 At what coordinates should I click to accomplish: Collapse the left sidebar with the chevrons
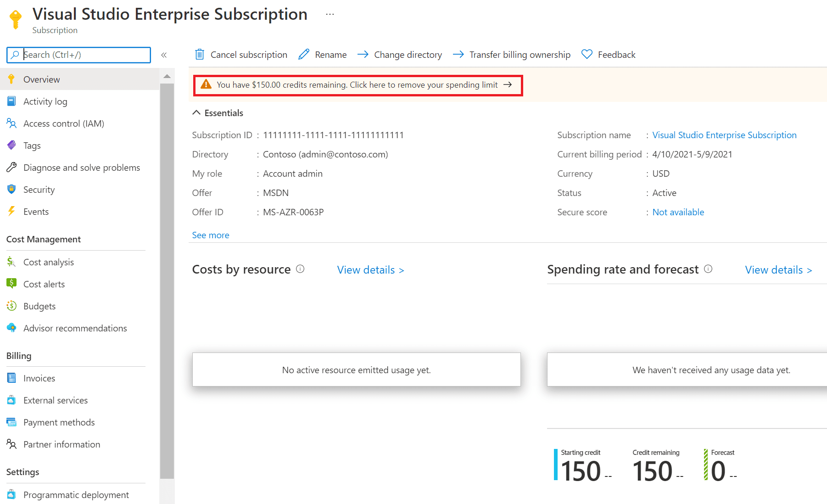point(164,55)
